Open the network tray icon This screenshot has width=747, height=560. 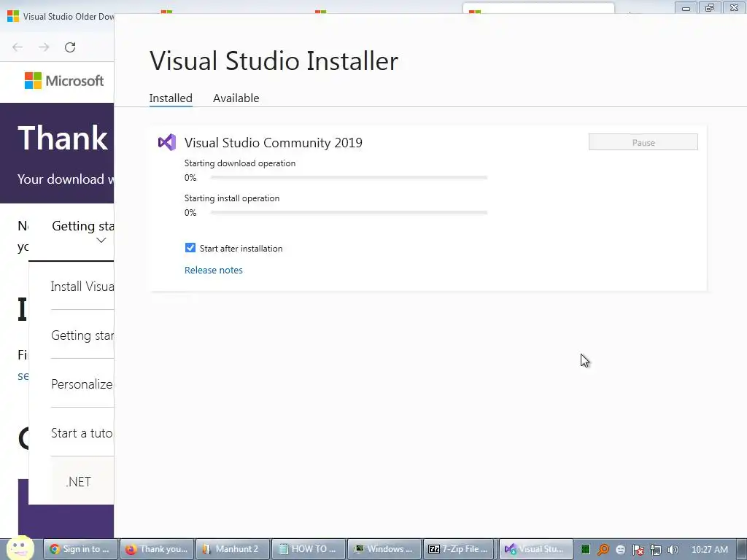coord(656,550)
